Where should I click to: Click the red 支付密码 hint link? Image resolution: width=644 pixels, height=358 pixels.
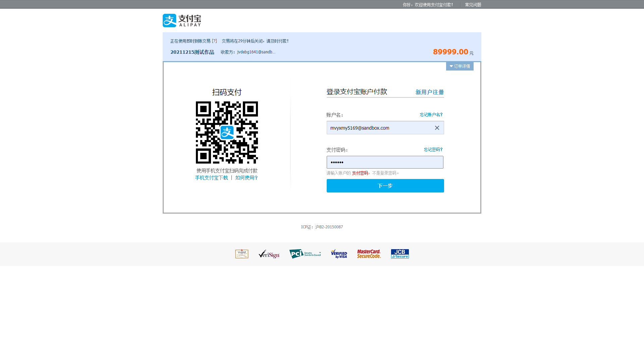click(360, 173)
